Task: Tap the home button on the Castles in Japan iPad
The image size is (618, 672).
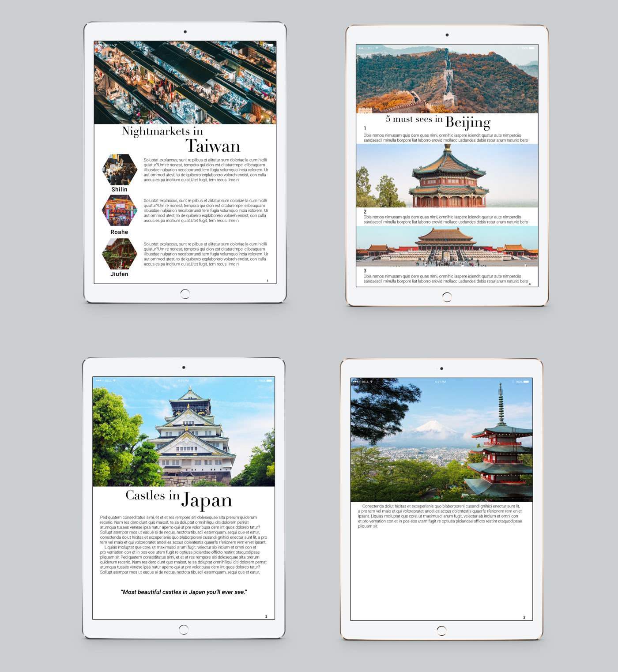Action: pyautogui.click(x=184, y=630)
